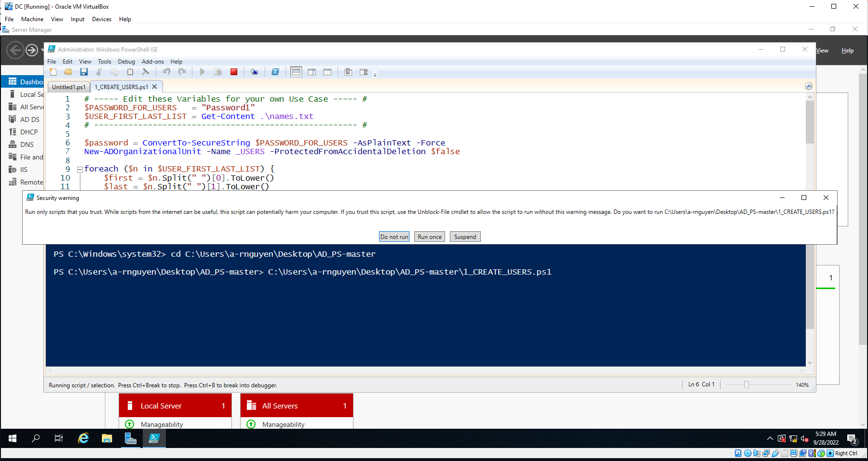Open the Local Server tile header
868x461 pixels.
point(176,406)
